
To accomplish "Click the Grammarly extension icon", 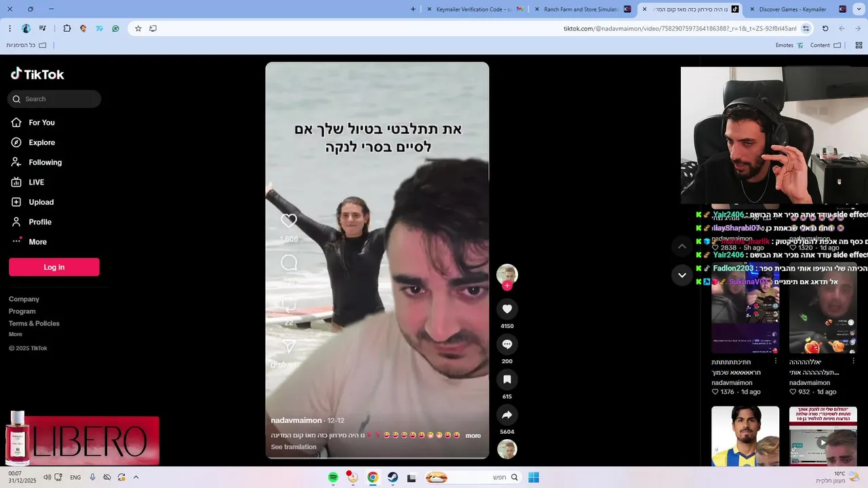I will [x=116, y=28].
